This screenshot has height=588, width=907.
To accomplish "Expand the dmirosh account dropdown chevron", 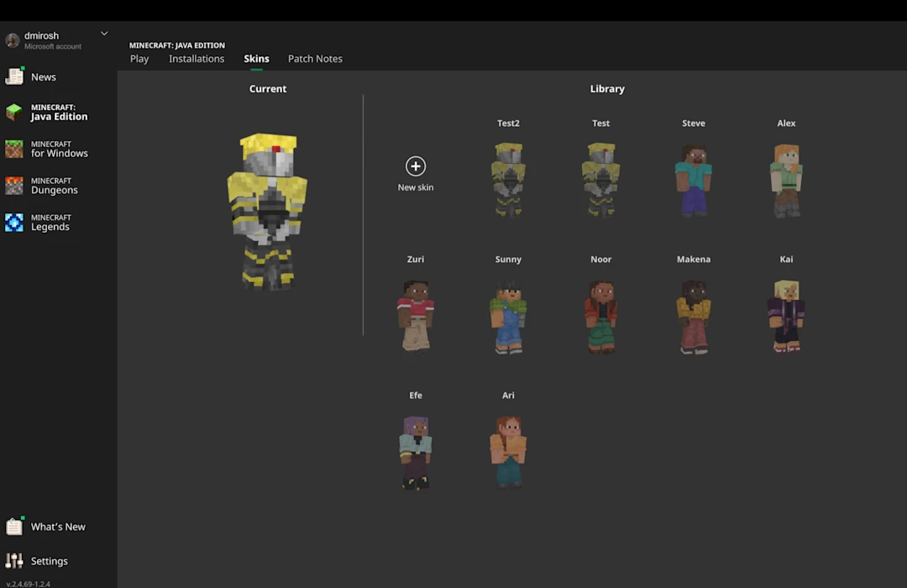I will pyautogui.click(x=104, y=34).
